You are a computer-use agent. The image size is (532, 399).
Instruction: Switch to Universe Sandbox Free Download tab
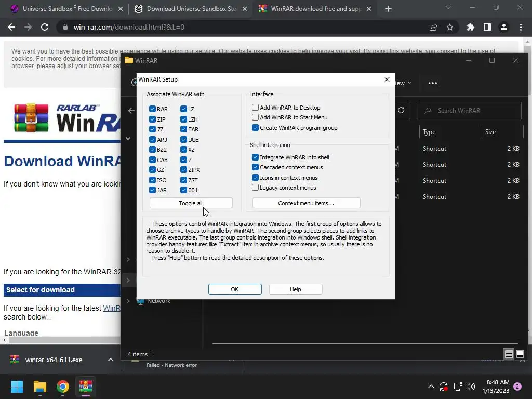66,9
